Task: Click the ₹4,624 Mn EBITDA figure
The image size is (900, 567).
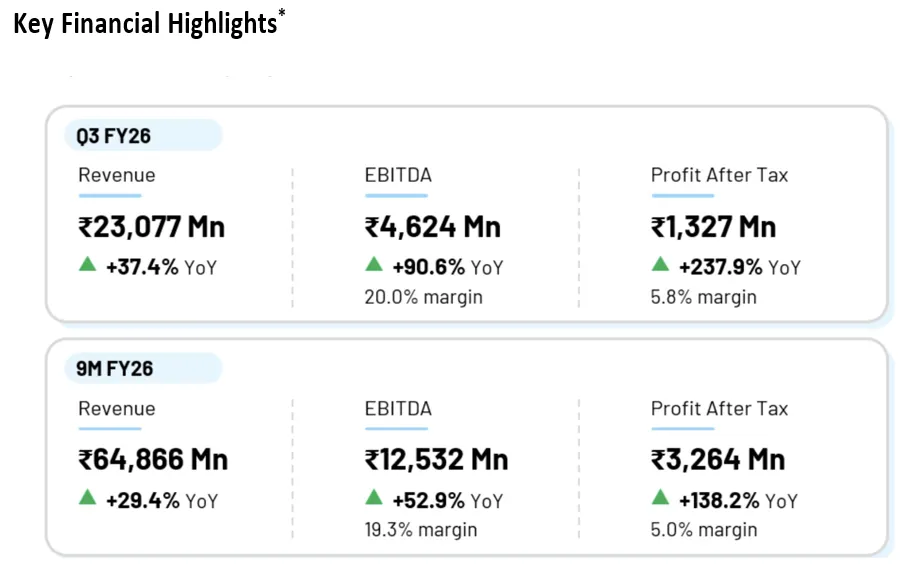Action: point(433,227)
